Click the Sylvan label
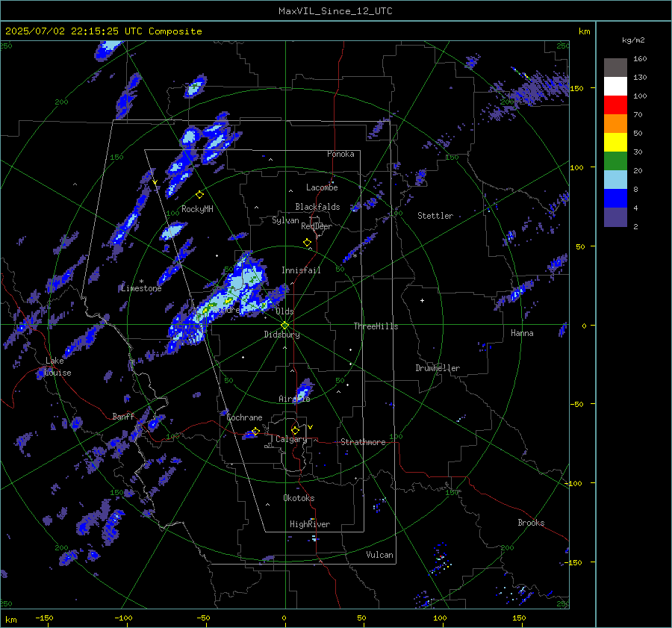Viewport: 672px width, 628px height. tap(285, 220)
